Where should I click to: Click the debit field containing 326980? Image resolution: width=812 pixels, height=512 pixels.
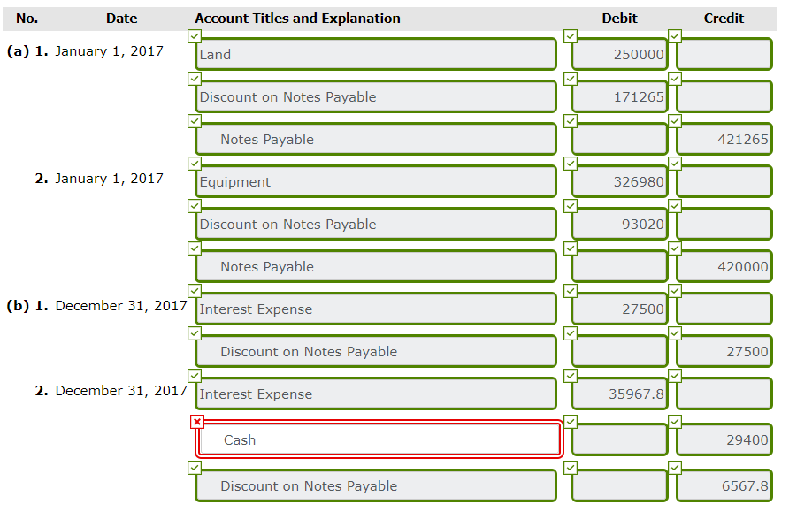click(619, 181)
